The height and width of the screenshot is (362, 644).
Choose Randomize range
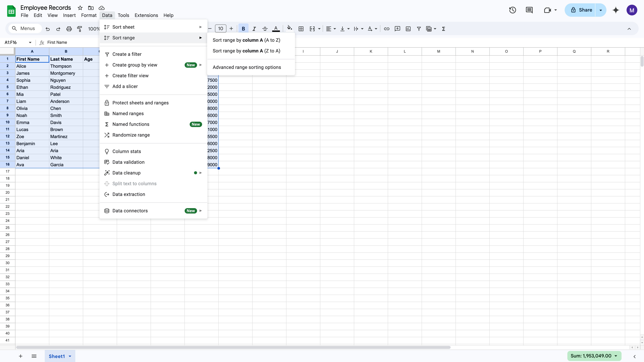[x=153, y=135]
